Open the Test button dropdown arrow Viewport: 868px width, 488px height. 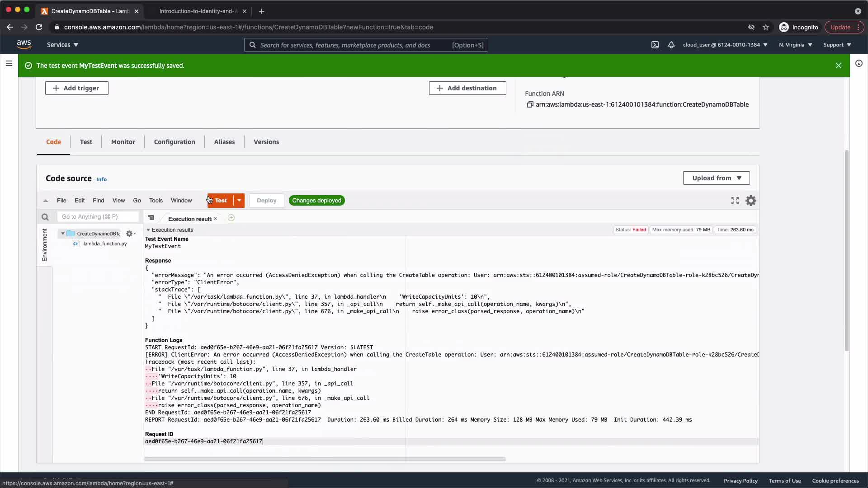(239, 201)
